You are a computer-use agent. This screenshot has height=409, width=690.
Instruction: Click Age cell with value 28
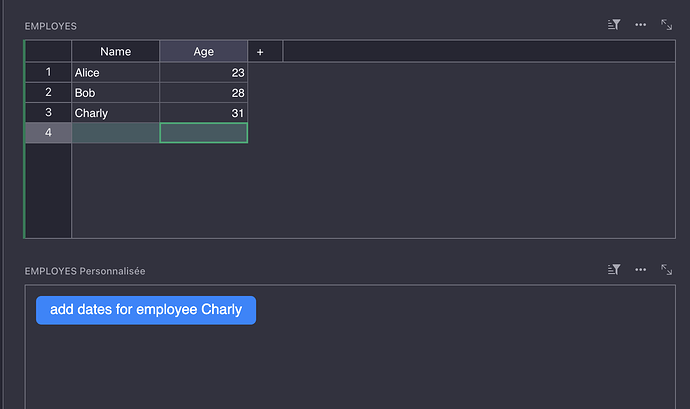pyautogui.click(x=203, y=92)
